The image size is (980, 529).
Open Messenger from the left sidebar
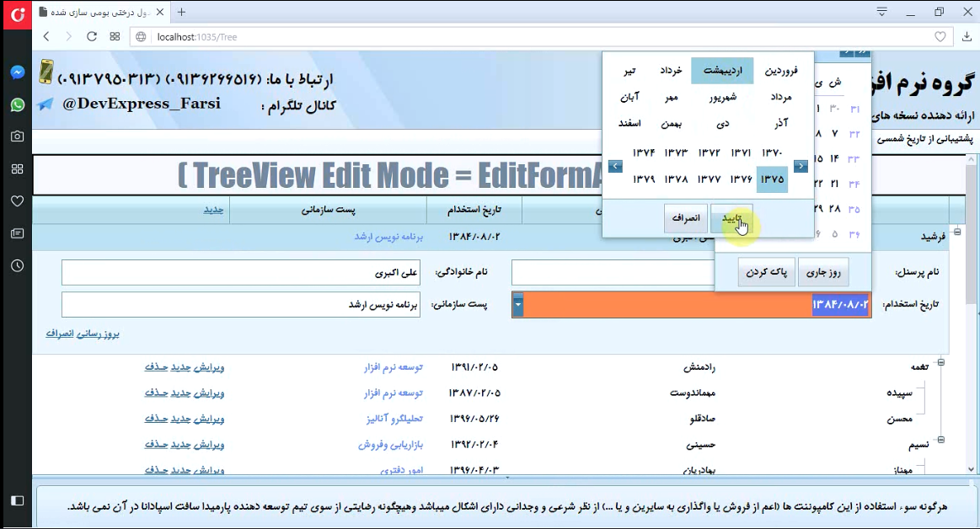click(x=16, y=72)
